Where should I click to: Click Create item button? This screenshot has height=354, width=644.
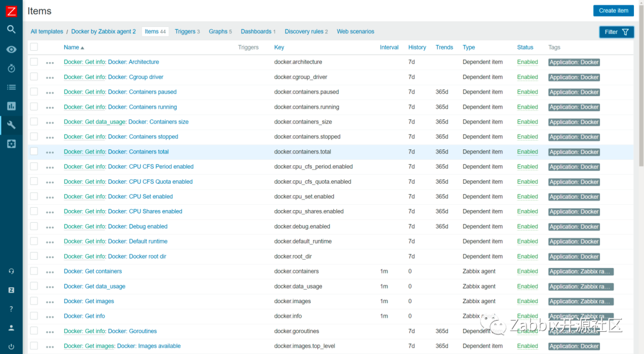613,11
